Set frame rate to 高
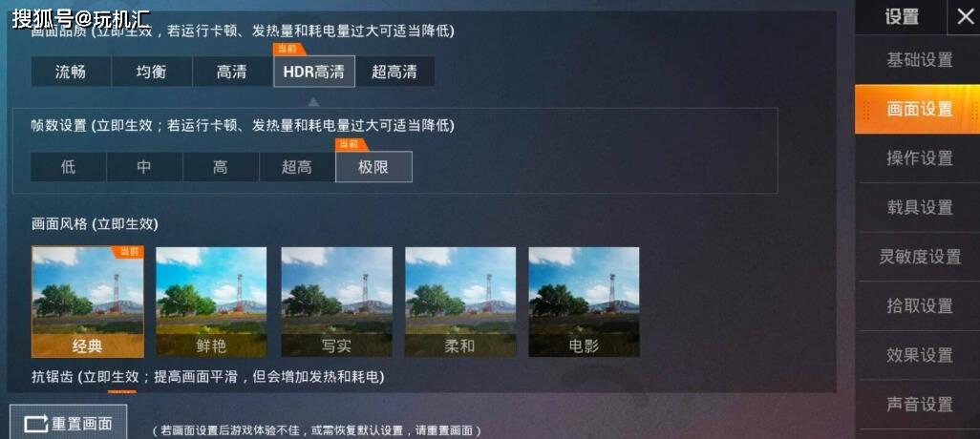 coord(221,167)
